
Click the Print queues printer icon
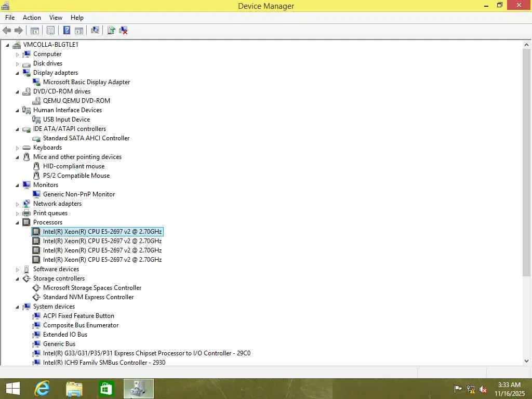26,213
